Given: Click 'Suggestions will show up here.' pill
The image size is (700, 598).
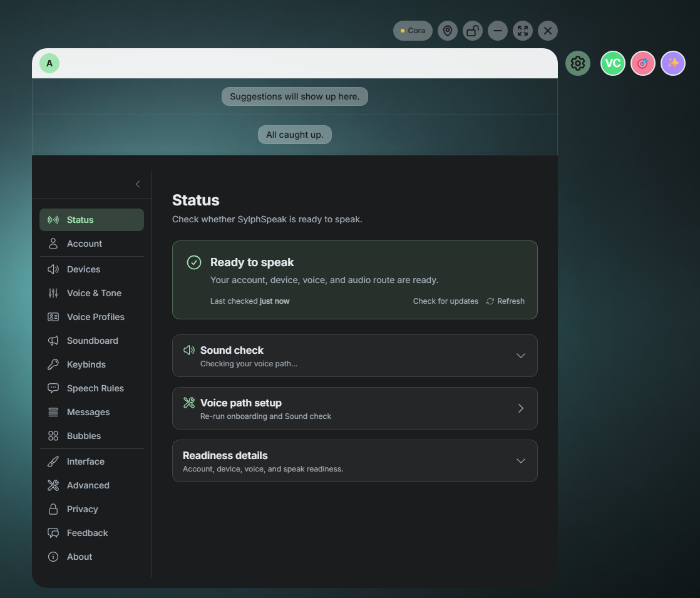Looking at the screenshot, I should click(295, 96).
